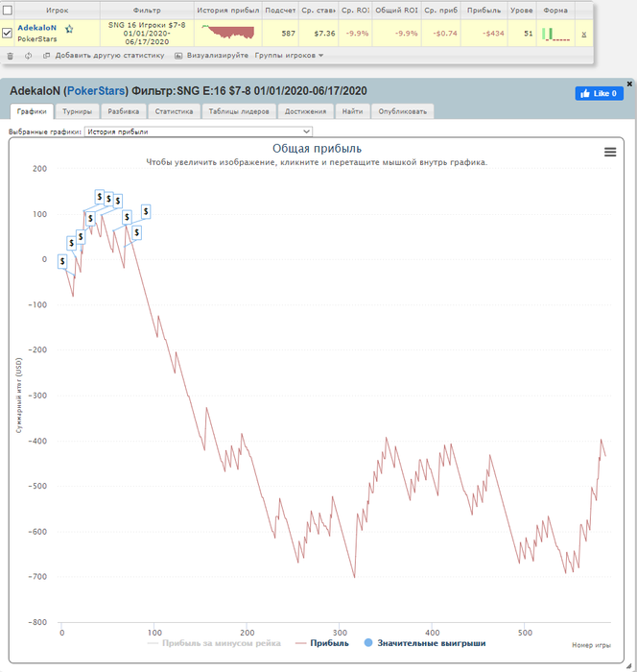Screen dimensions: 637x672
Task: Switch to the Графики tab
Action: click(x=32, y=111)
